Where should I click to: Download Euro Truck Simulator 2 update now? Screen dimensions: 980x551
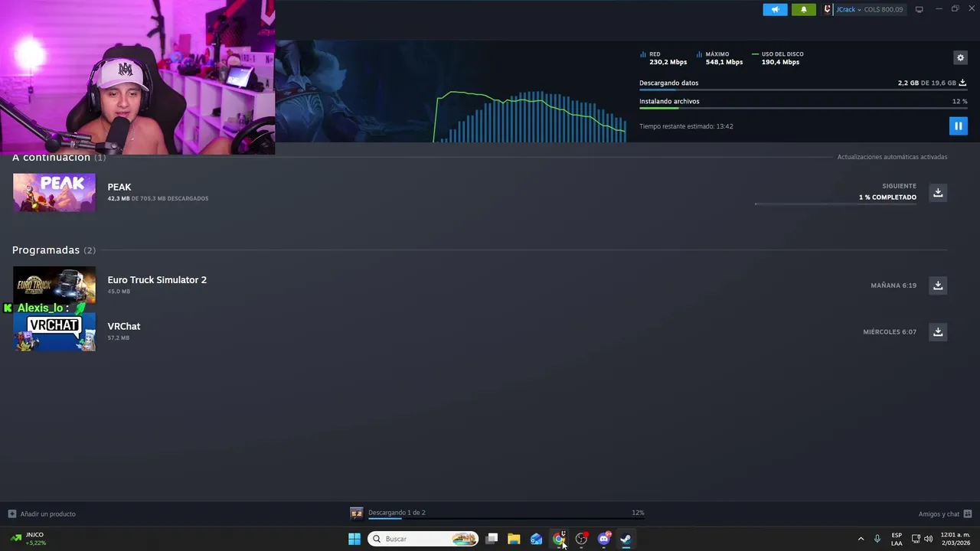[x=938, y=285]
